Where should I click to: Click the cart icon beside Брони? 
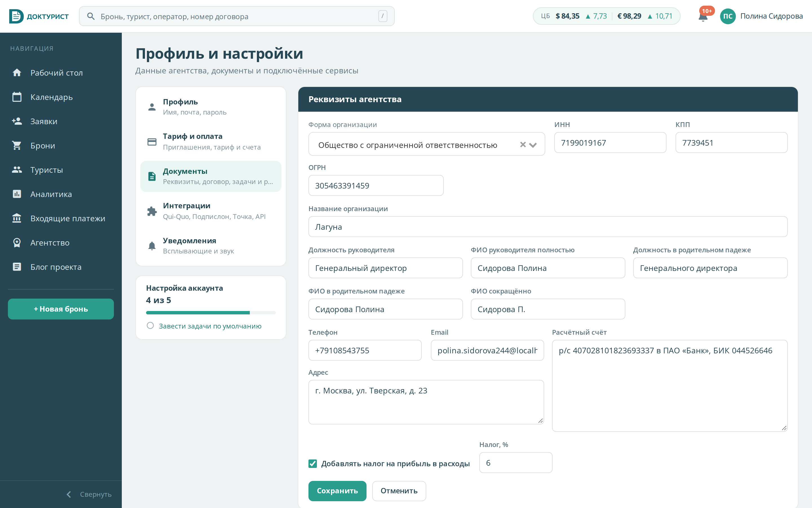17,145
